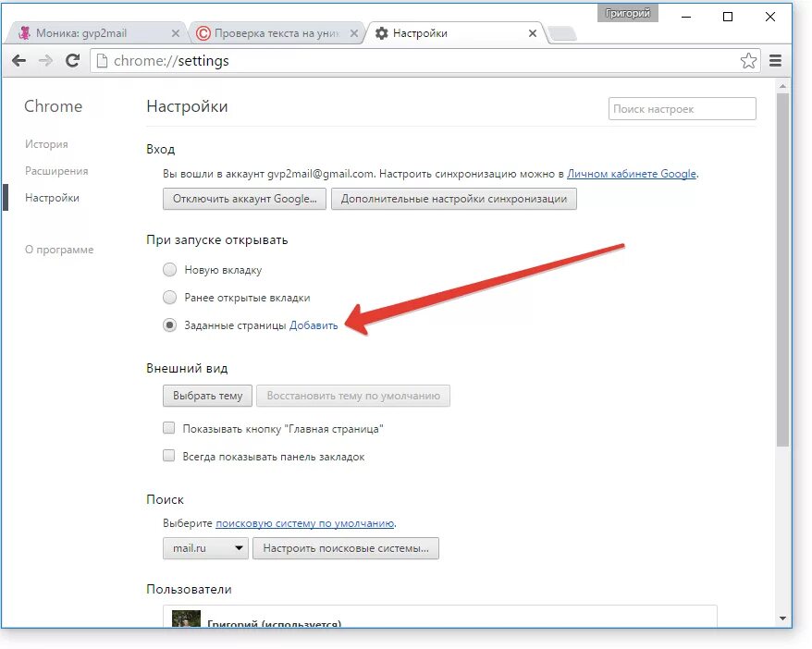Select the Настройки browser tab
Screen dimensions: 812x649
tap(454, 33)
